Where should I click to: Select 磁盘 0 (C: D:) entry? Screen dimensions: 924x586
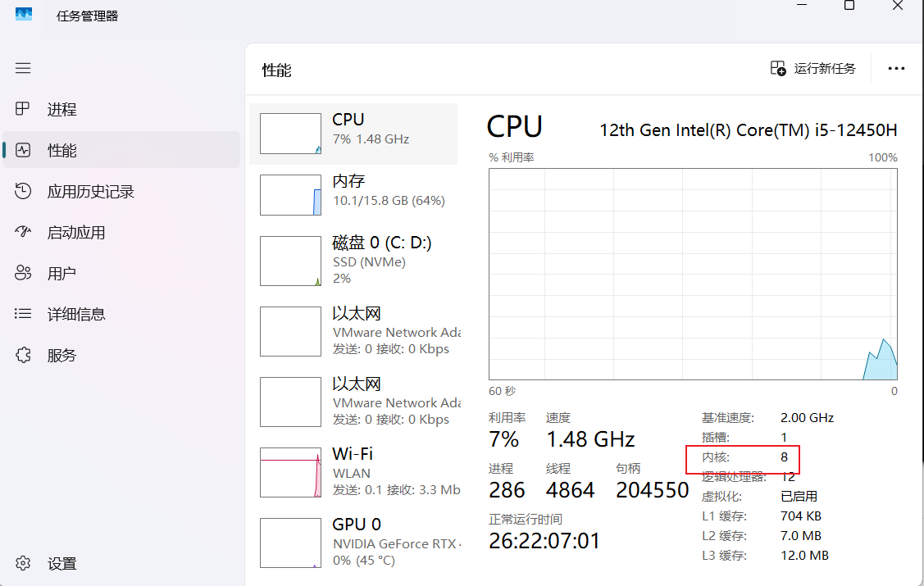tap(353, 261)
